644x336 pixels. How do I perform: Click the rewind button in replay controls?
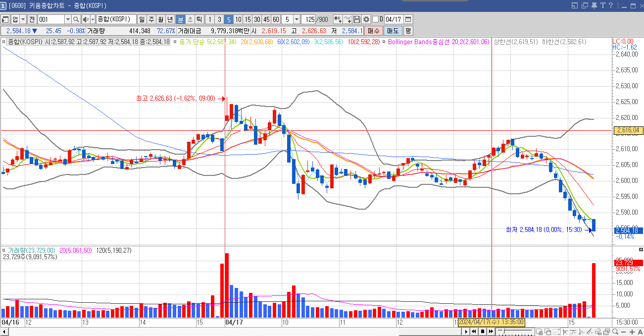pyautogui.click(x=474, y=332)
